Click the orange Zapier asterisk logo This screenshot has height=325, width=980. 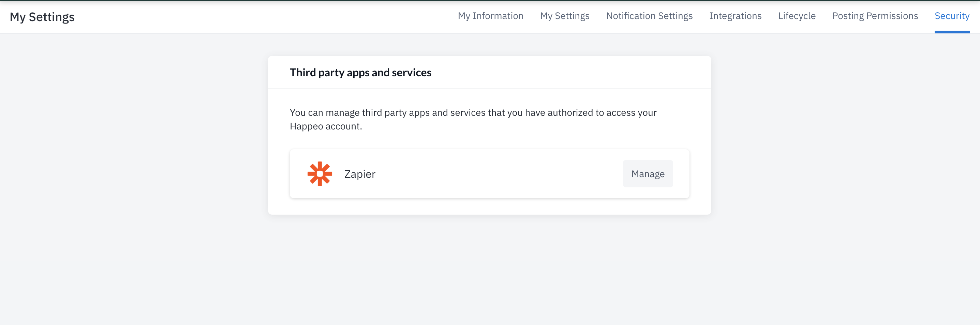point(320,174)
